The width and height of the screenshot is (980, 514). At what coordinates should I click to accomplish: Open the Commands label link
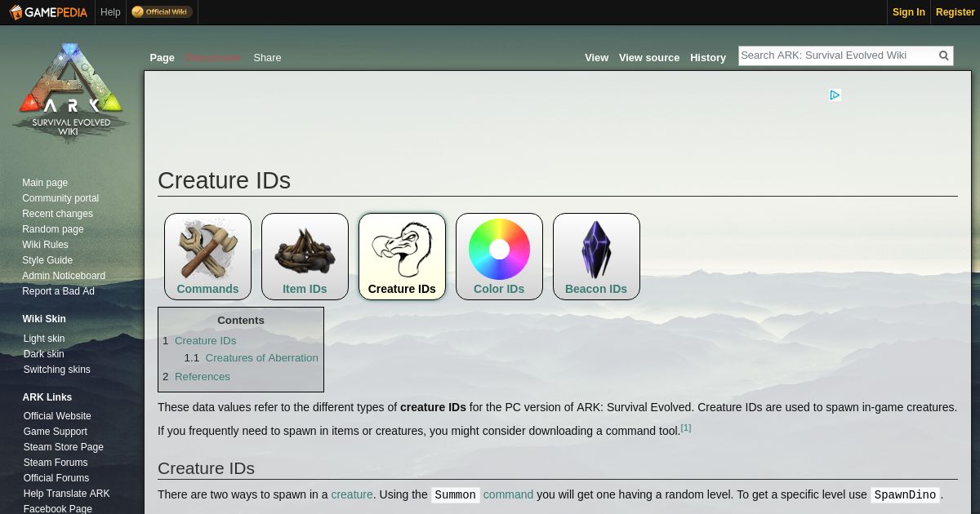click(207, 289)
